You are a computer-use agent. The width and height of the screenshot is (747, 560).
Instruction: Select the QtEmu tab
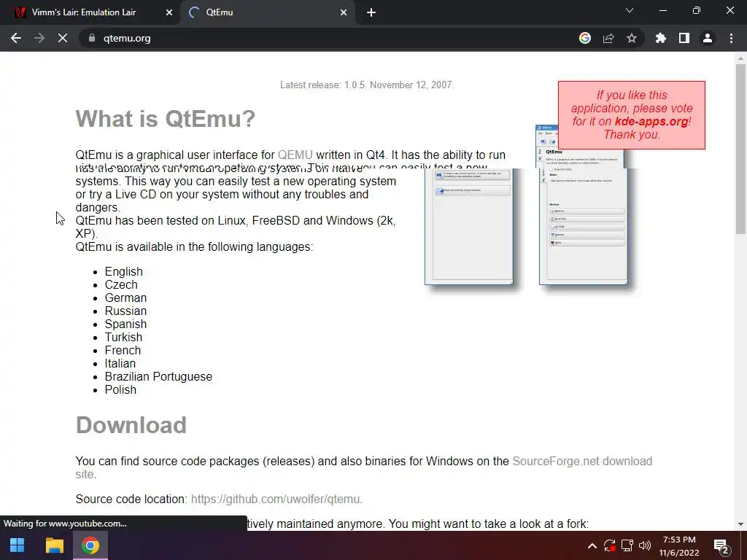coord(267,12)
